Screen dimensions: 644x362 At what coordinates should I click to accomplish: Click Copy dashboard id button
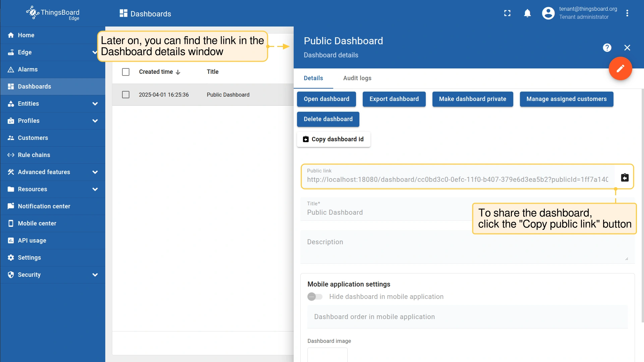(334, 139)
